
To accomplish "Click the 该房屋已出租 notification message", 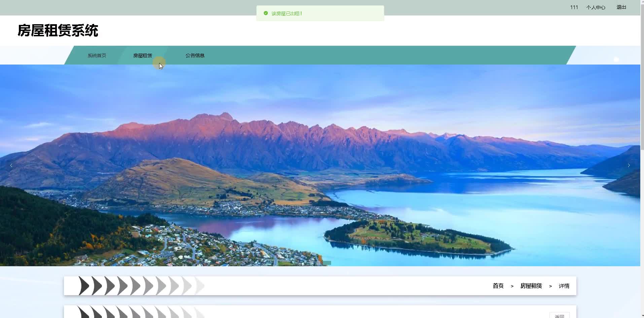I will click(x=287, y=13).
